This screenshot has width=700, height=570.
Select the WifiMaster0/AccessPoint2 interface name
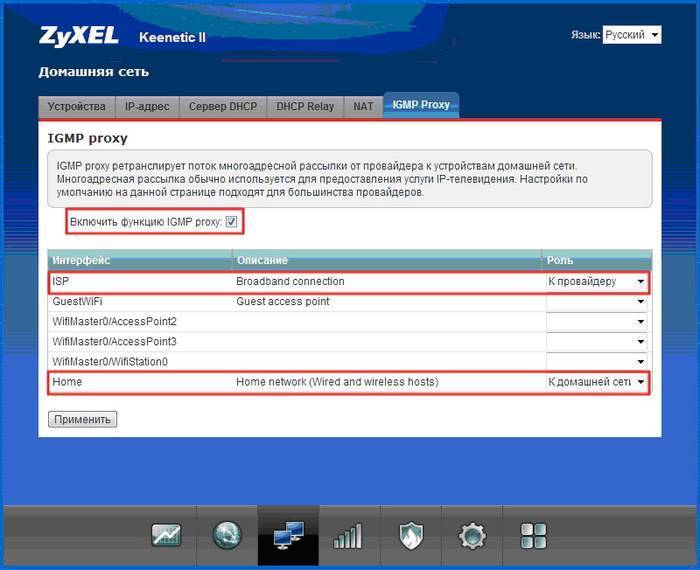pos(114,322)
